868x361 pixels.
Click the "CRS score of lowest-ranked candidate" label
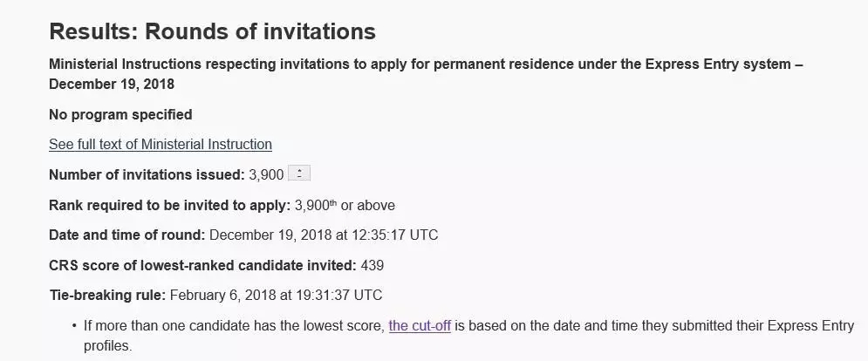tap(202, 265)
